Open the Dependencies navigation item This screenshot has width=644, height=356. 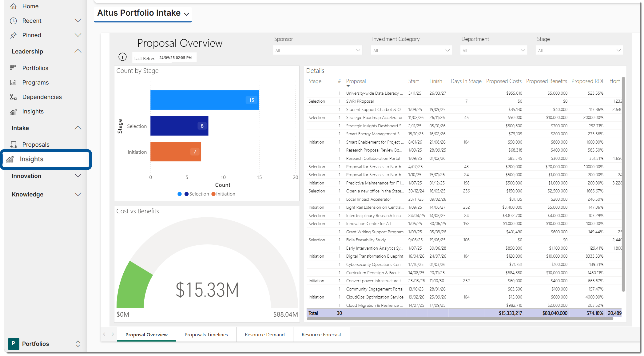[42, 97]
